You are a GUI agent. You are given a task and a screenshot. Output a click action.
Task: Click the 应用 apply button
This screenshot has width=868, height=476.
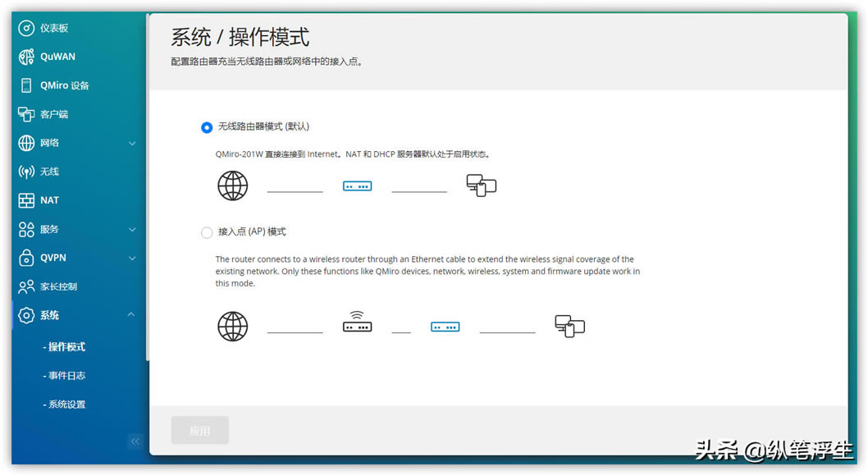point(200,430)
